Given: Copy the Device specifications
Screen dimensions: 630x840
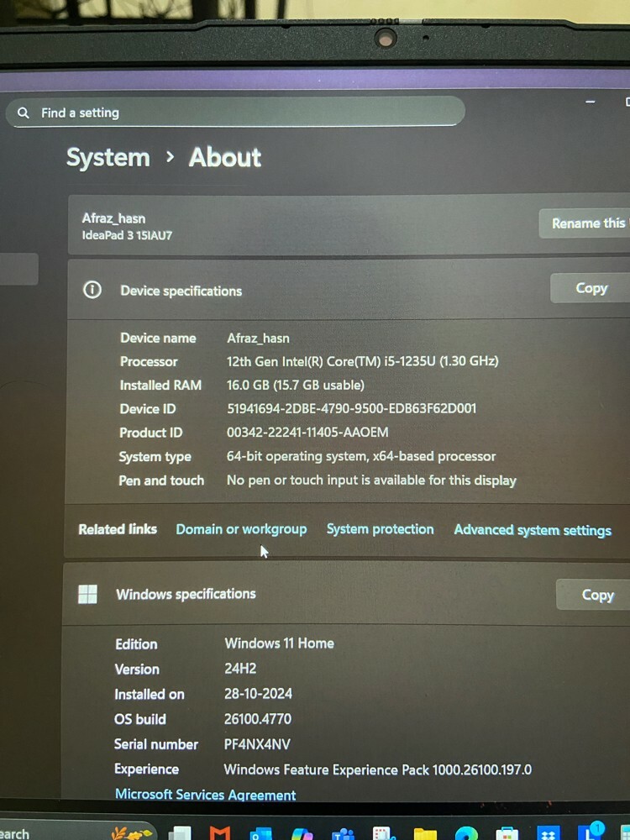Looking at the screenshot, I should tap(591, 288).
